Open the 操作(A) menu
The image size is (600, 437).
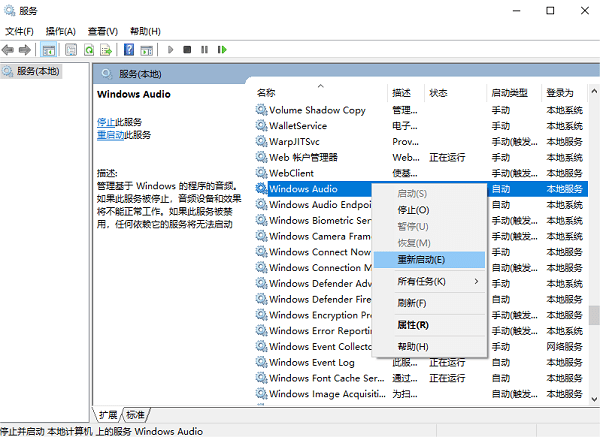[x=60, y=31]
